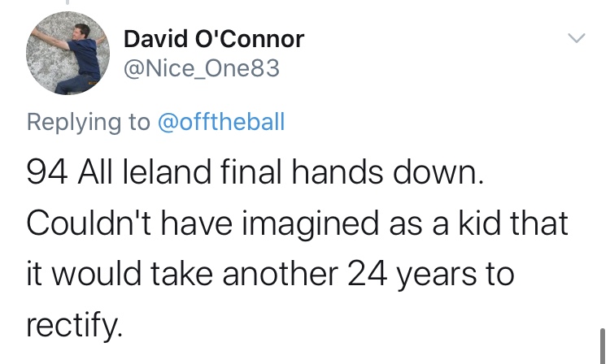
Task: Open the tweet options chevron menu
Action: [577, 38]
